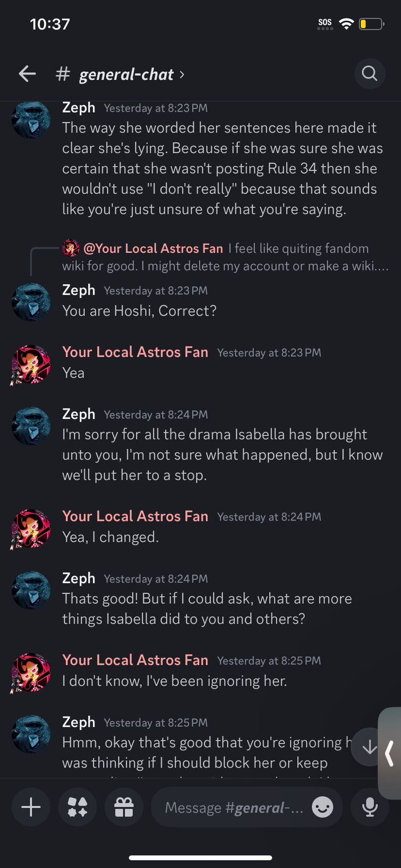This screenshot has height=868, width=401.
Task: Tap the Wi-Fi status icon
Action: coord(346,24)
